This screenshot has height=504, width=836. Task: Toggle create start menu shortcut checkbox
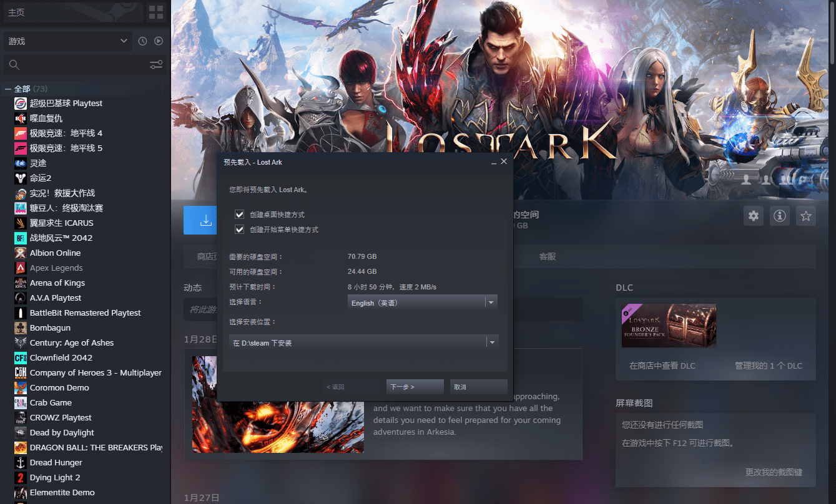click(239, 230)
